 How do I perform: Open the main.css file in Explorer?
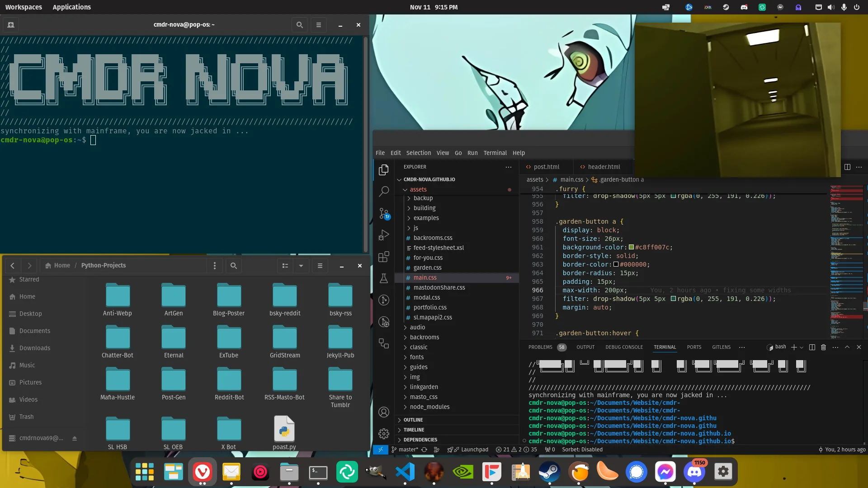point(457,278)
